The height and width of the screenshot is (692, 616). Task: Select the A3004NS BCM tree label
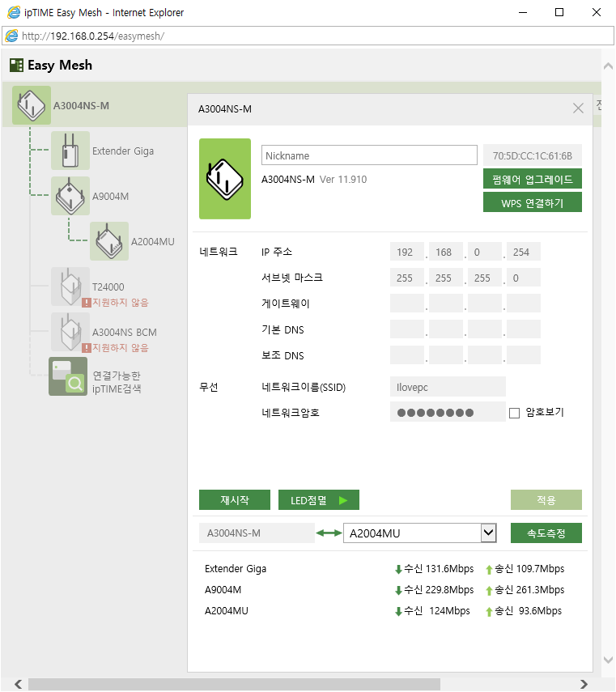(x=125, y=333)
